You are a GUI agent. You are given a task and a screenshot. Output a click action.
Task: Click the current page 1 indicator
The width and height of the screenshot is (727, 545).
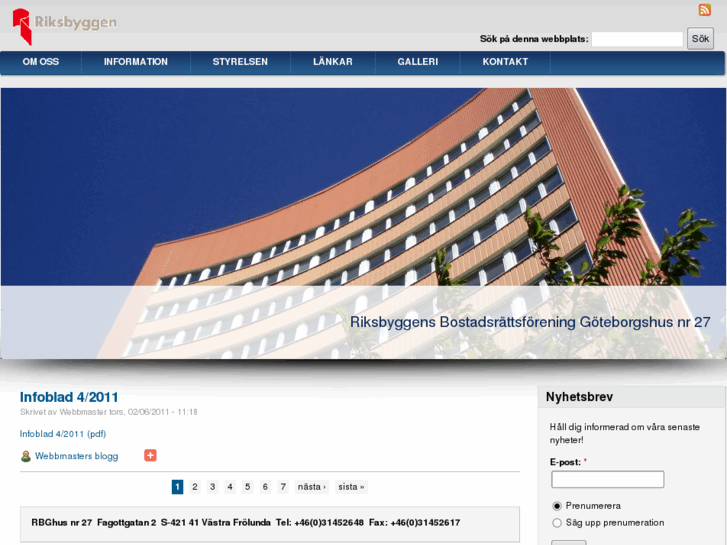click(177, 487)
